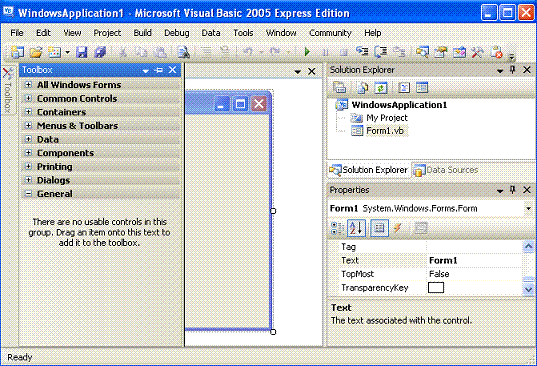This screenshot has width=537, height=366.
Task: Click the Open File folder toolbar icon
Action: (36, 52)
